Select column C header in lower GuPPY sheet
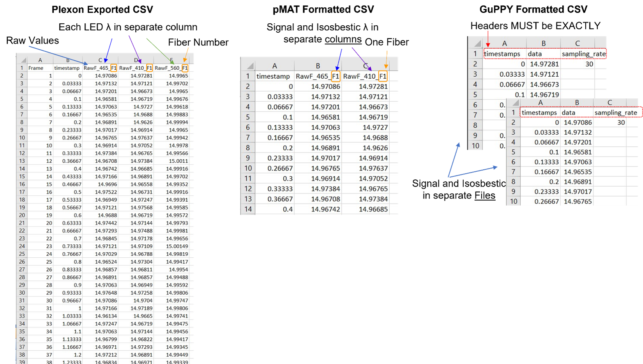 point(609,103)
